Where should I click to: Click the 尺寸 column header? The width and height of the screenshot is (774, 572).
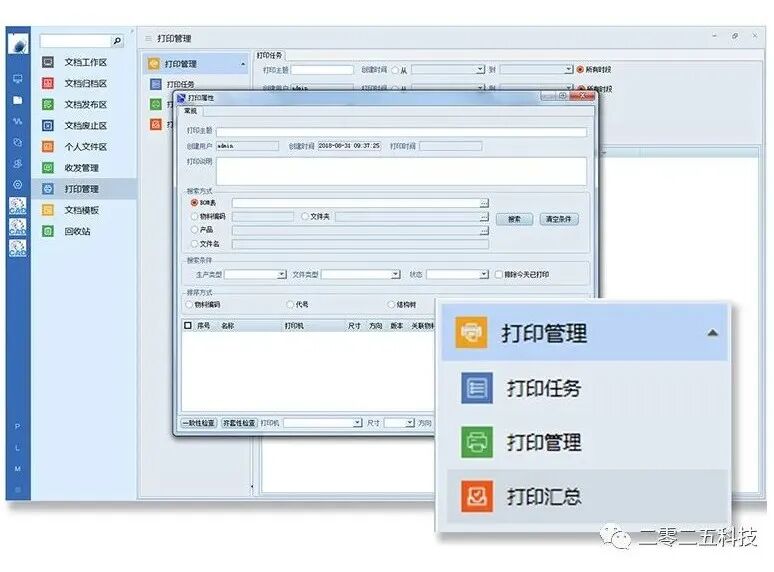click(x=354, y=326)
